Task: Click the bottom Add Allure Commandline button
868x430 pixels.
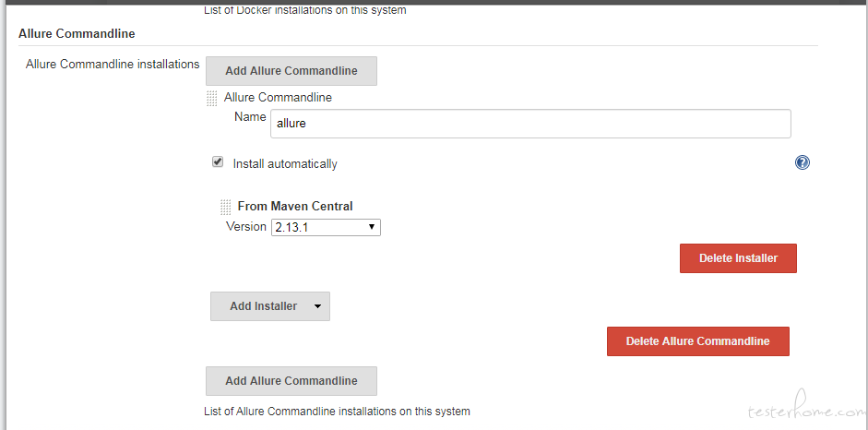Action: coord(291,381)
